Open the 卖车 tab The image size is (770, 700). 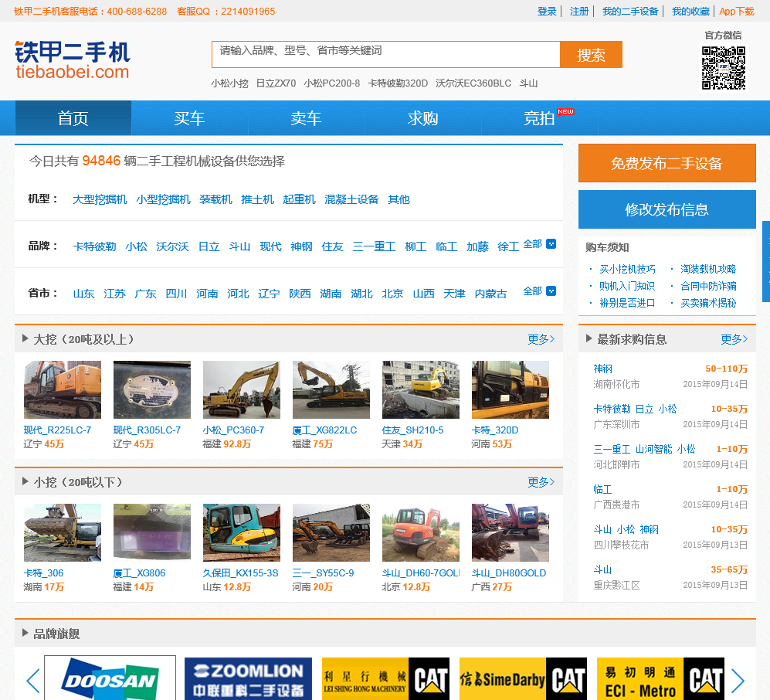306,118
